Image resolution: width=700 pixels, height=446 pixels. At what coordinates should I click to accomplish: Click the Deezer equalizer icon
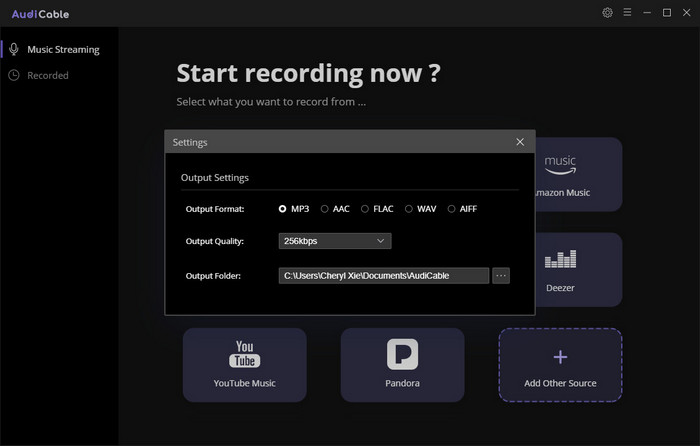560,260
